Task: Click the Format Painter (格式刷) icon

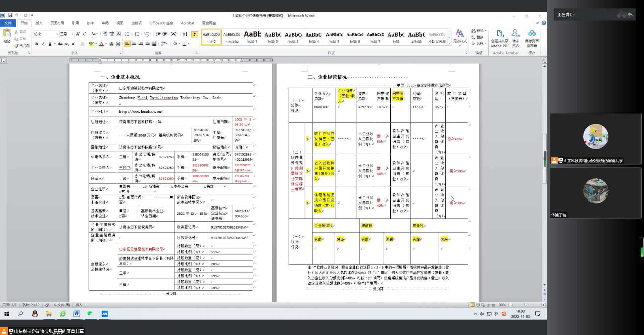Action: [x=21, y=46]
